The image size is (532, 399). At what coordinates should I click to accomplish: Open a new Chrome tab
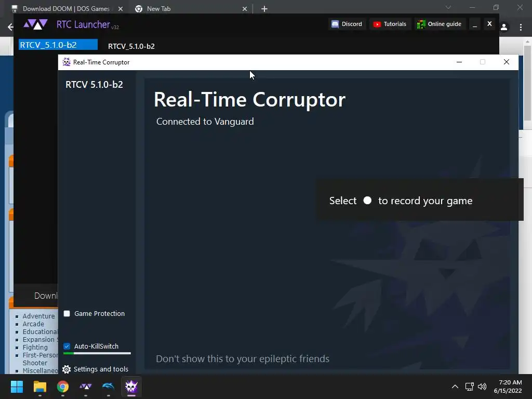(x=264, y=9)
